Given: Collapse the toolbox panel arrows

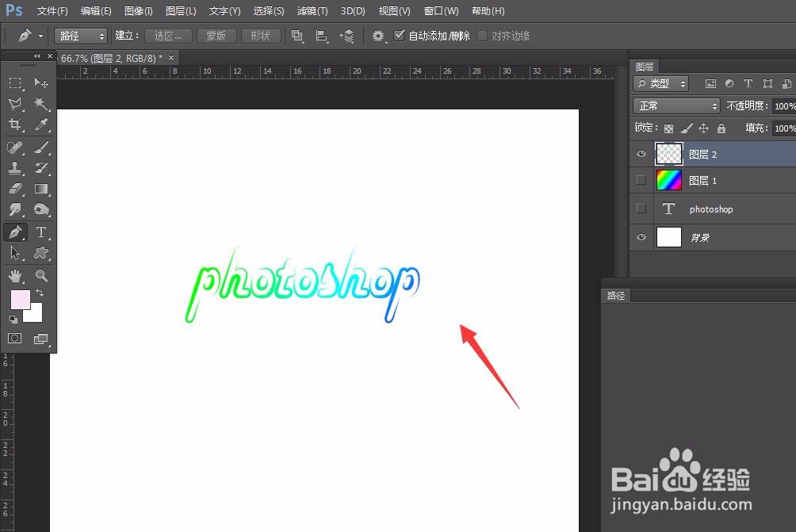Looking at the screenshot, I should [x=36, y=55].
